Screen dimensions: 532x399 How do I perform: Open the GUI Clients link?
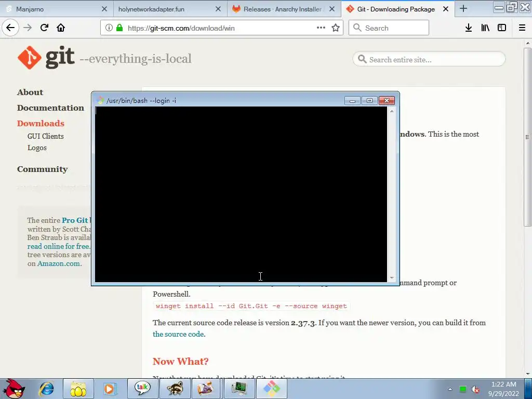46,136
